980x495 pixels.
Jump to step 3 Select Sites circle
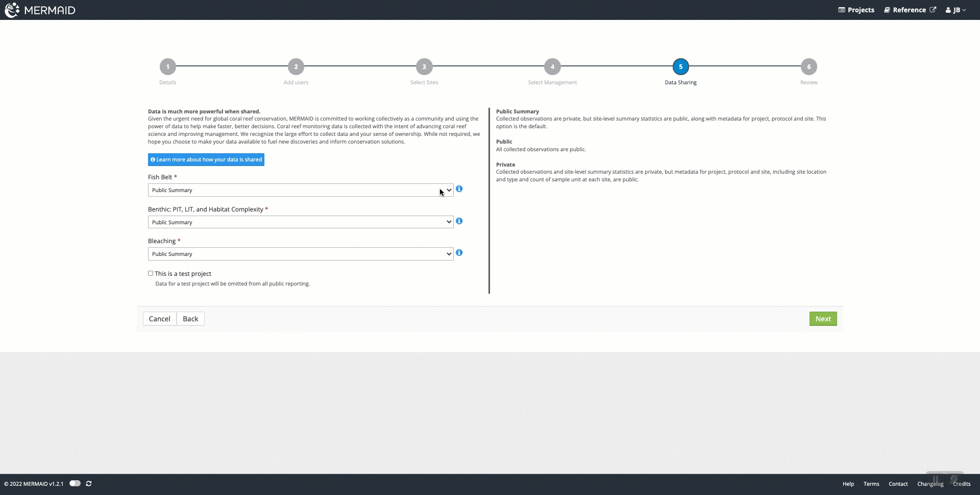point(424,67)
